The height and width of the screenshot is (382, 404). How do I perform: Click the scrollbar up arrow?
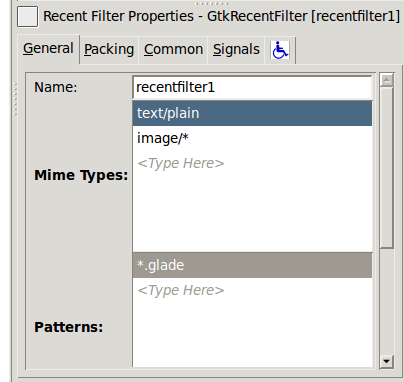click(387, 80)
